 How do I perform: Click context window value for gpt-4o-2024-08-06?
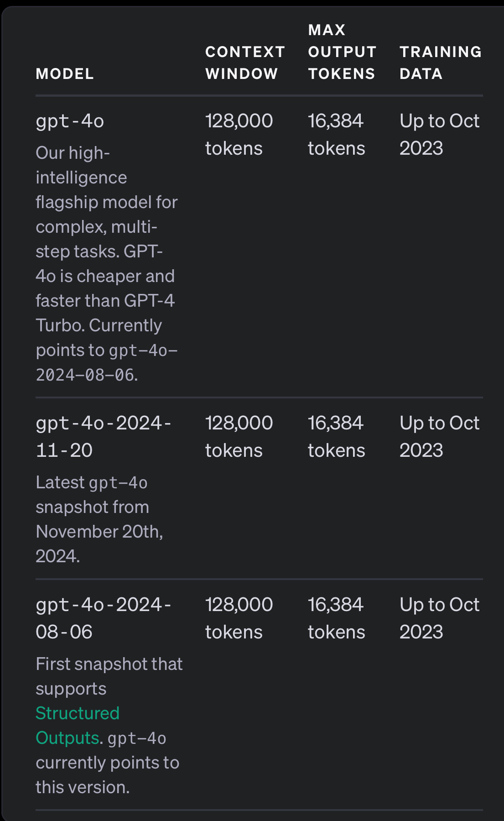click(x=239, y=618)
